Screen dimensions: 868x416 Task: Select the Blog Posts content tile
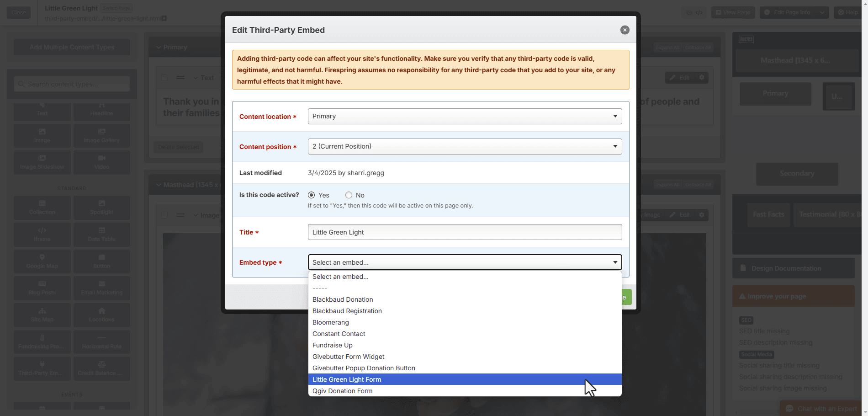42,288
